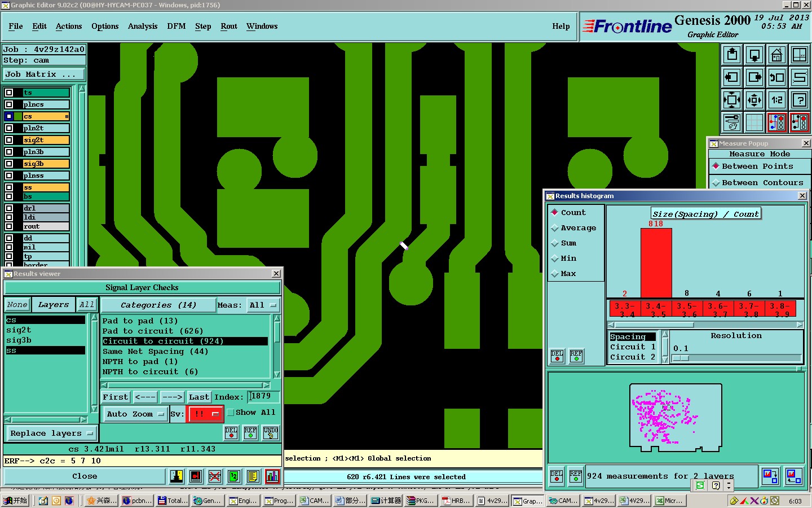Click the colored net traffic-light icon
This screenshot has height=508, width=812.
pyautogui.click(x=777, y=122)
